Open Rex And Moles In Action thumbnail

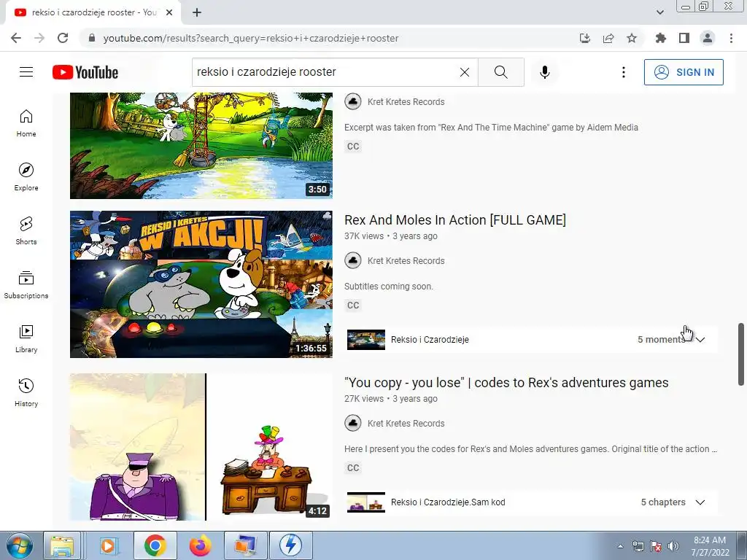[201, 284]
